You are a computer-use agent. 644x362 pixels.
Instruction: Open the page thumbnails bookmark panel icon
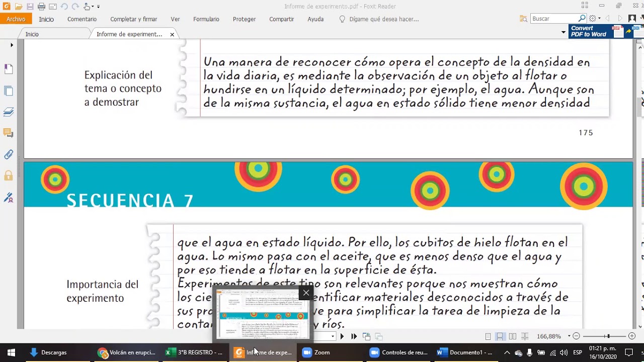[9, 69]
